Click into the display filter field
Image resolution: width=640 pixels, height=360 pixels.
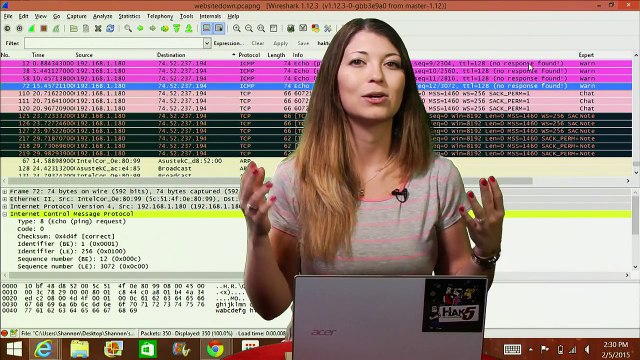[x=113, y=43]
